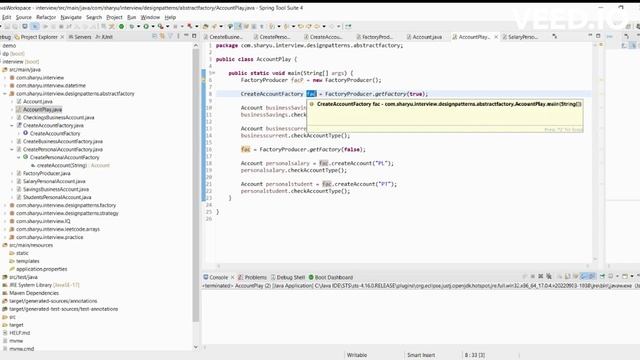Viewport: 640px width, 360px height.
Task: Select application.properties file
Action: pos(42,269)
